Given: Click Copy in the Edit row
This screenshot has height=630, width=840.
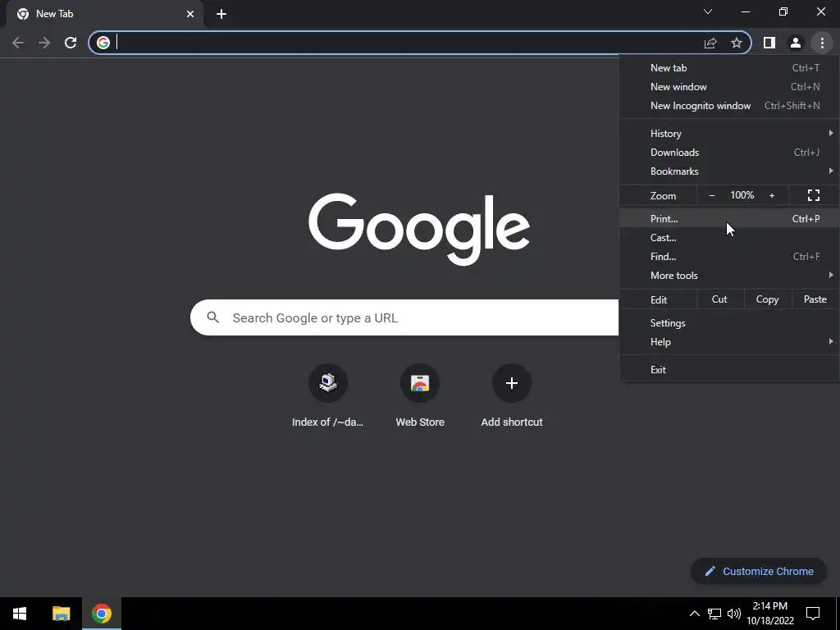Looking at the screenshot, I should [x=767, y=299].
